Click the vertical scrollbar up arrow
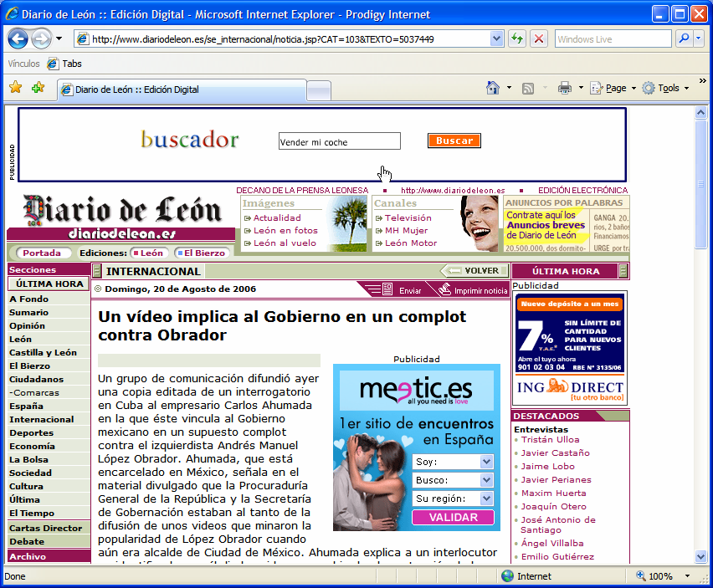Screen dimensions: 713x588 (x=700, y=112)
